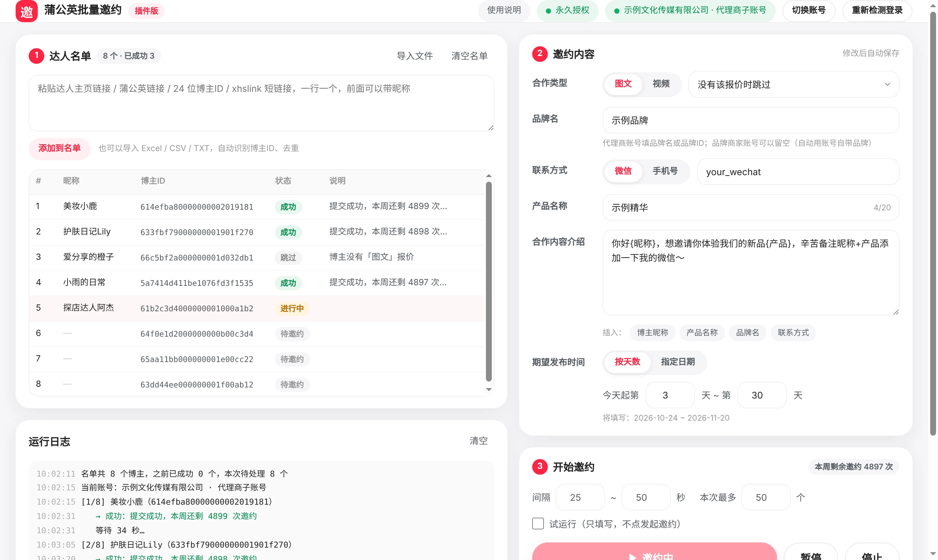Viewport: 938px width, 560px height.
Task: Focus the 粘贴达人主页链接 textarea
Action: pyautogui.click(x=262, y=103)
